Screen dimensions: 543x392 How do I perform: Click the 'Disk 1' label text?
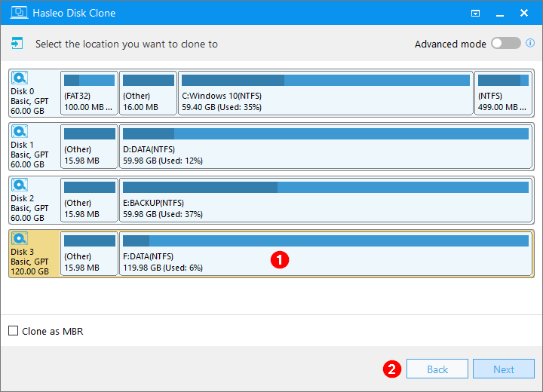coord(23,145)
